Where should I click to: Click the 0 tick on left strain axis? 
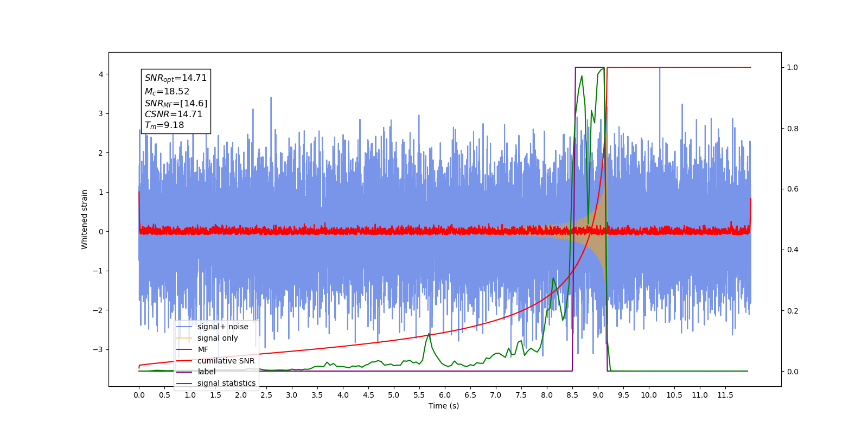pyautogui.click(x=101, y=232)
